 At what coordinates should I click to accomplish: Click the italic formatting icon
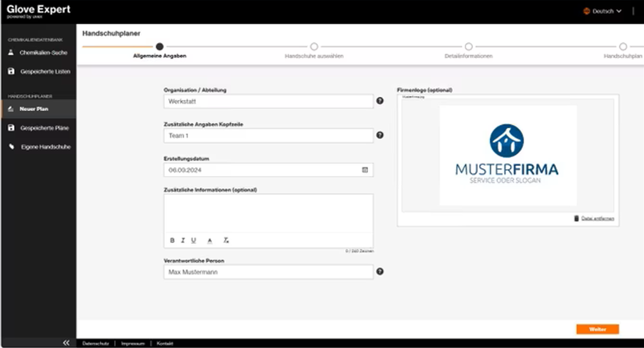coord(183,240)
